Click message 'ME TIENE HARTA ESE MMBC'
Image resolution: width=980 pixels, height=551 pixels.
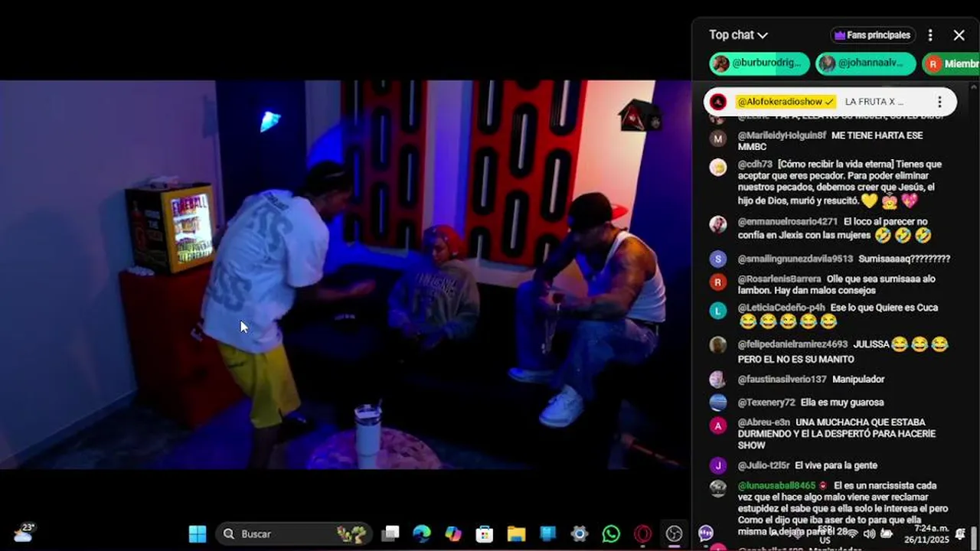pos(830,141)
